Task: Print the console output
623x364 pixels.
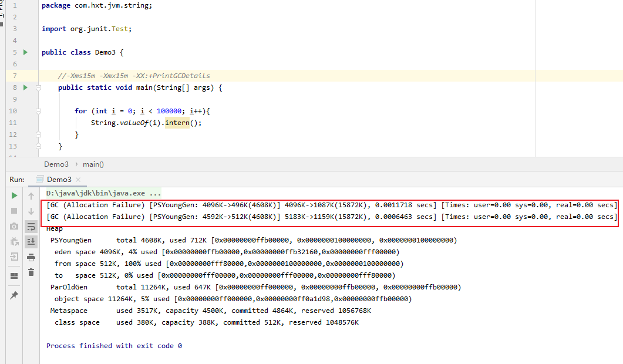Action: click(x=31, y=257)
